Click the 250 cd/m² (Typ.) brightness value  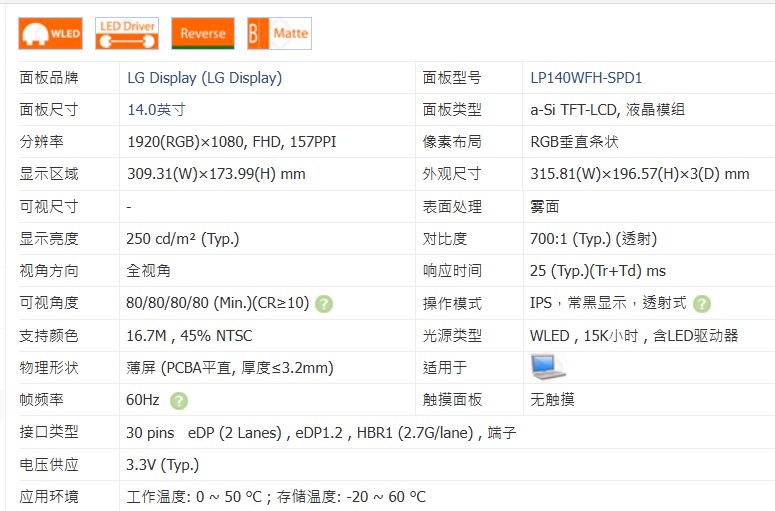183,239
